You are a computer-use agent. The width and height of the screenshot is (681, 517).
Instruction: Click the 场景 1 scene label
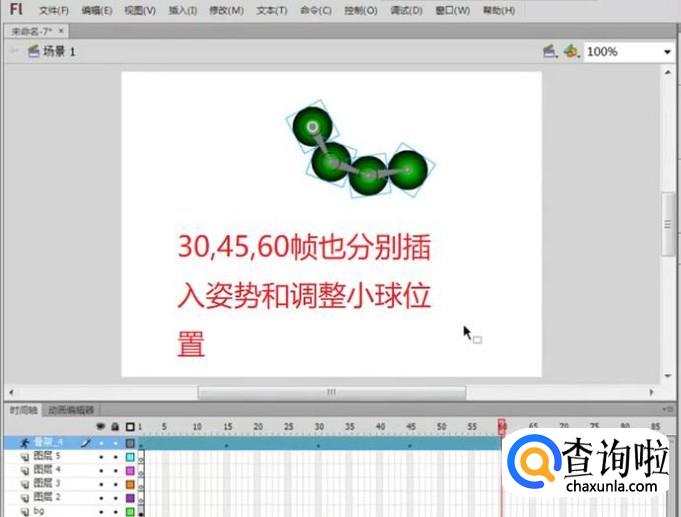point(59,52)
